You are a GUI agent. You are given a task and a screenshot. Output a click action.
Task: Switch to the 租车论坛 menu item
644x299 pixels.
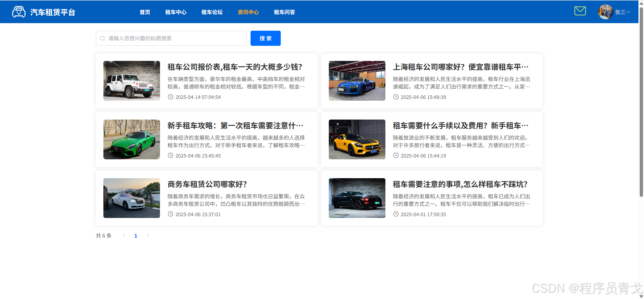click(212, 12)
